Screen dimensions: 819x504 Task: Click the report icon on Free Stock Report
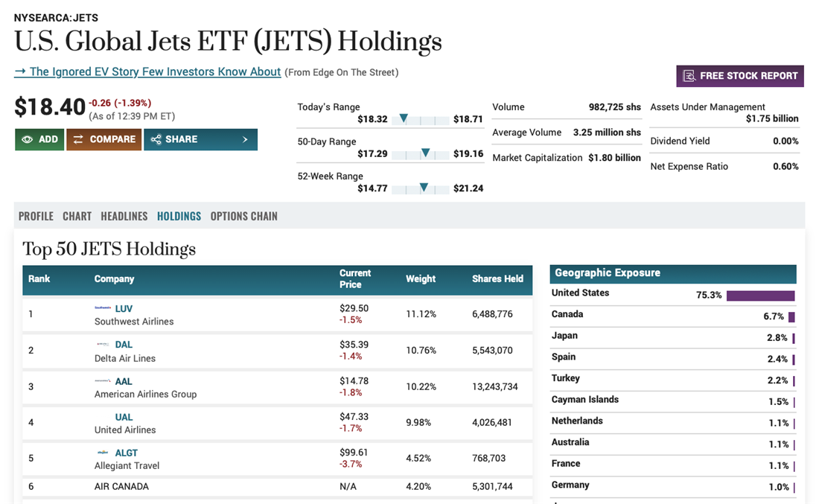point(689,76)
